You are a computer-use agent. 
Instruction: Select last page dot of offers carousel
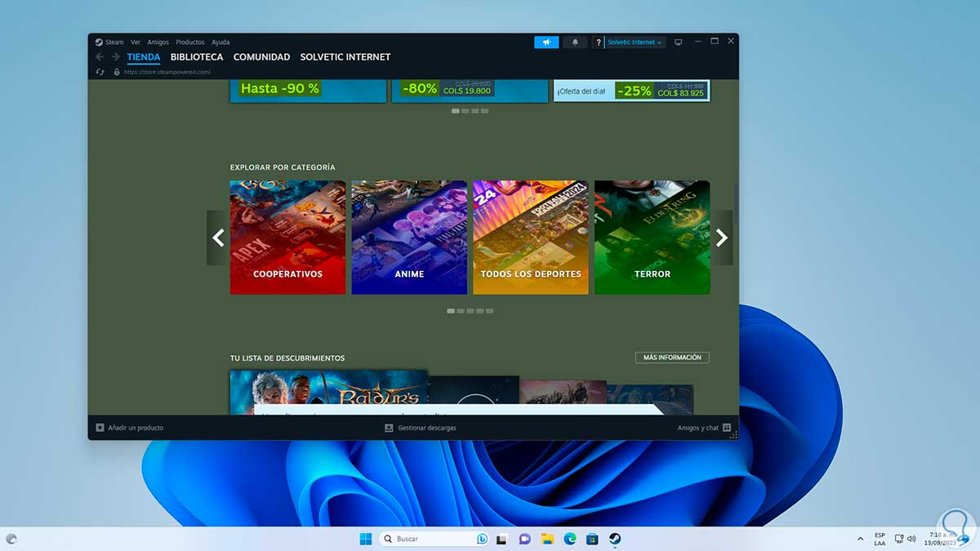point(485,111)
